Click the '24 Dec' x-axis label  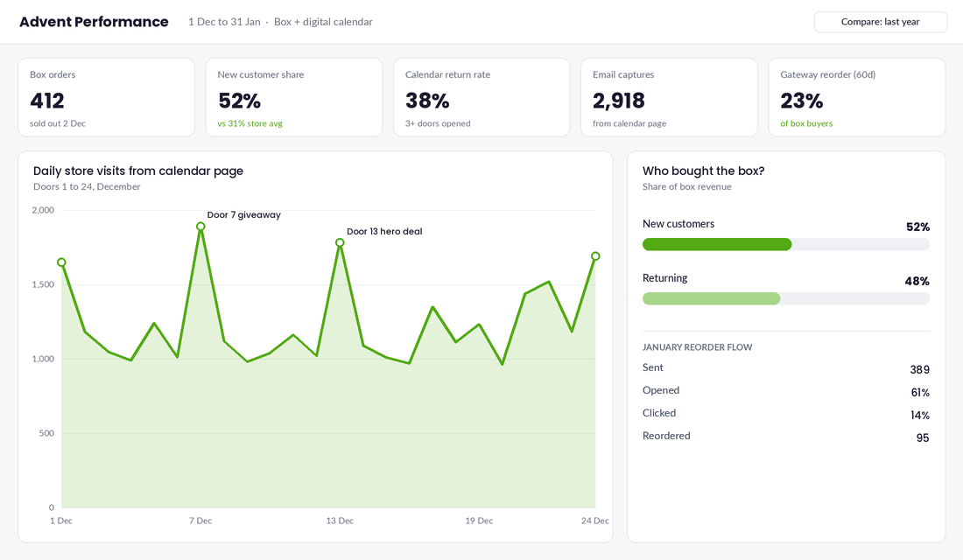[x=595, y=521]
